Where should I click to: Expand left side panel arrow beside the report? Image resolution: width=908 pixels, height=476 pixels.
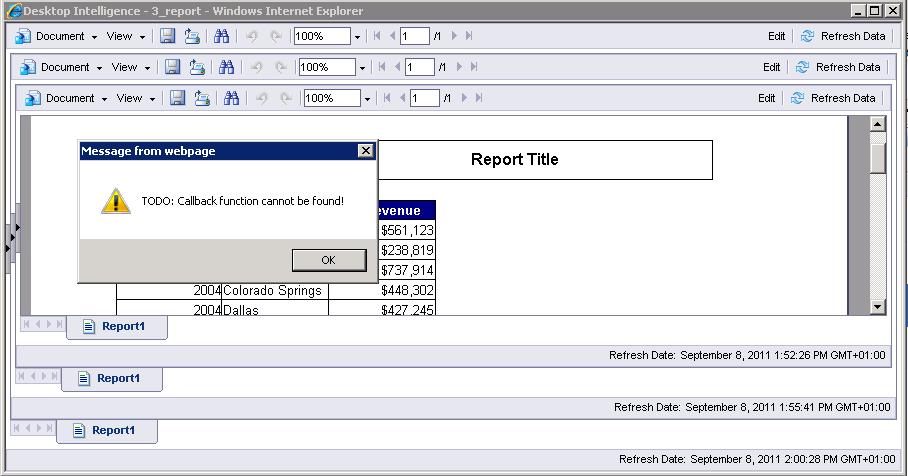pos(17,228)
